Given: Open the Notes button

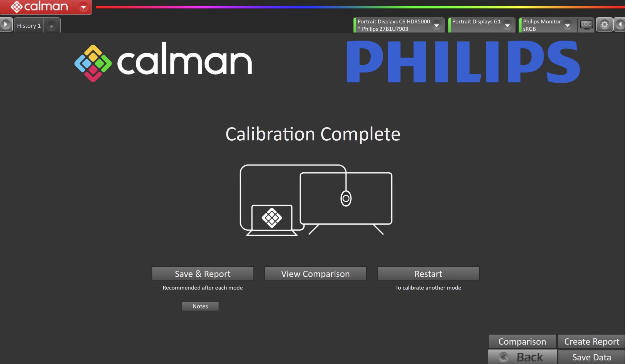Looking at the screenshot, I should click(x=200, y=306).
